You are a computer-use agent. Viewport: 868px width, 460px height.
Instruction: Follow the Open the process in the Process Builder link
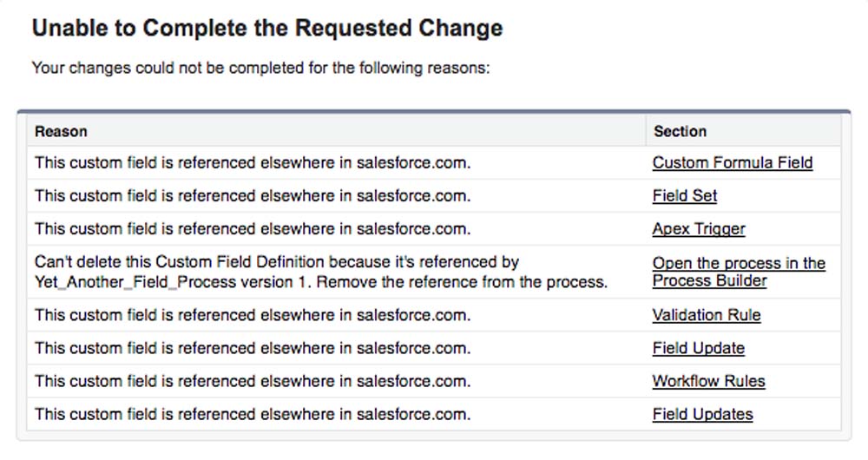coord(738,272)
